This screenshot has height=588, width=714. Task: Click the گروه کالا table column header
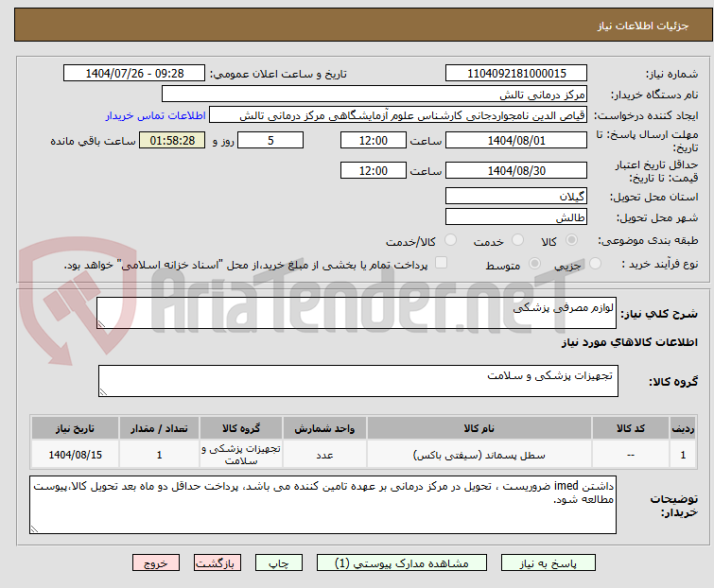(241, 428)
